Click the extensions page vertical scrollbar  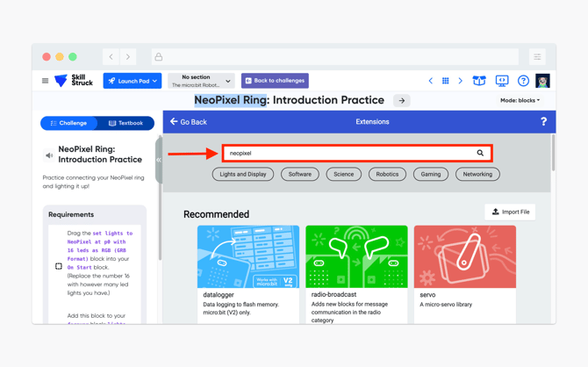click(553, 153)
